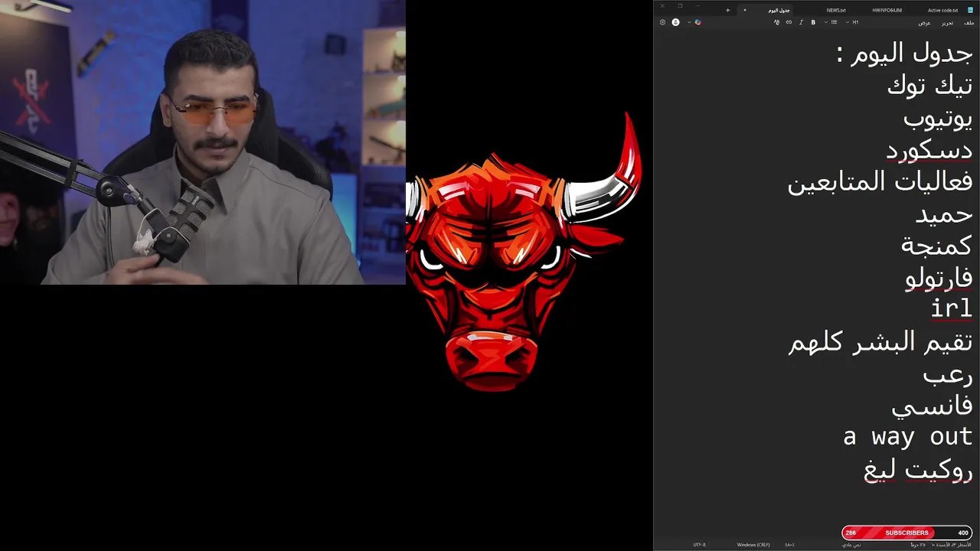Click the line دسكورد
This screenshot has width=980, height=551.
pos(929,150)
